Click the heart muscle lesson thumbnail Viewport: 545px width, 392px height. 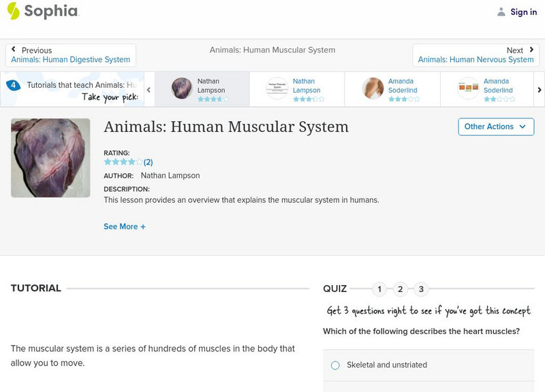50,158
